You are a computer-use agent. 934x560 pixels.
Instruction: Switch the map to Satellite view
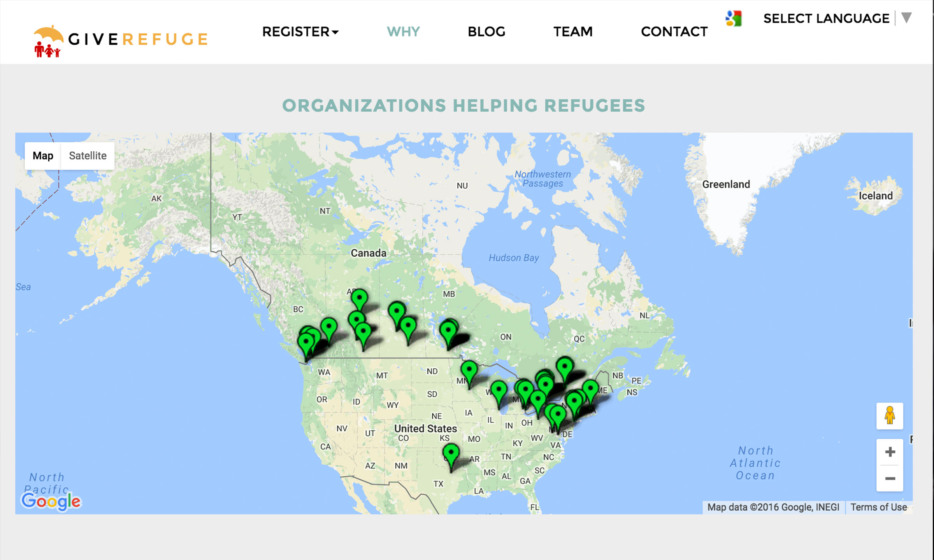tap(88, 156)
